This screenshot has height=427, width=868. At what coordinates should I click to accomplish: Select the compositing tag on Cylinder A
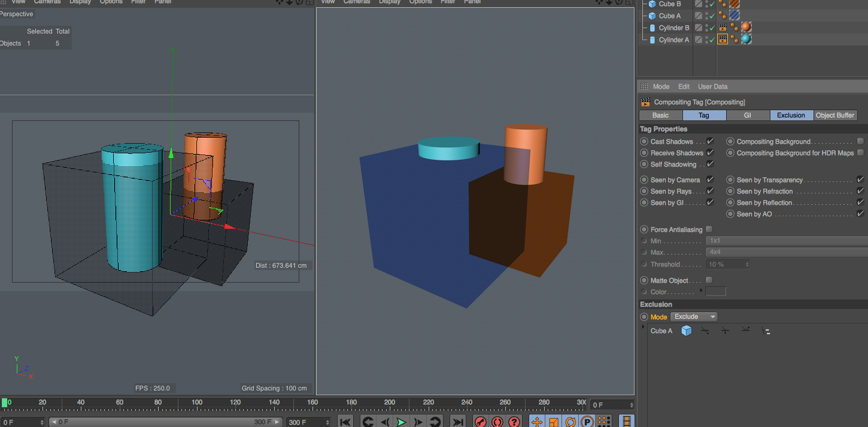tap(723, 40)
